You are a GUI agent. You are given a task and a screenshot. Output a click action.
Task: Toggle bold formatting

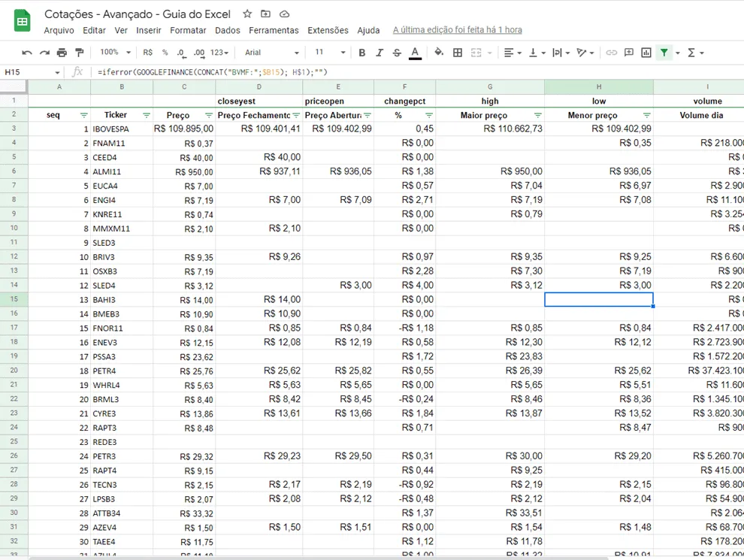[361, 53]
